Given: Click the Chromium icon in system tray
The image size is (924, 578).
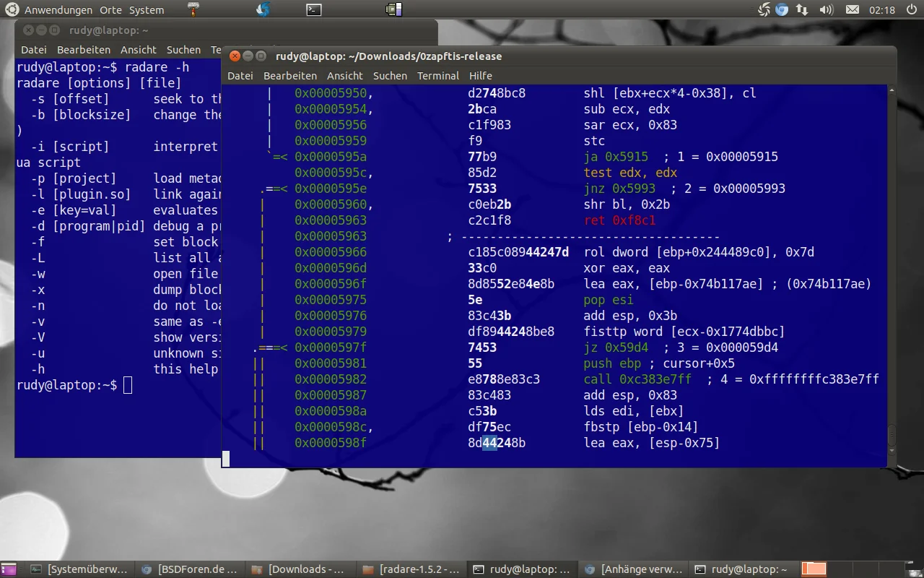Looking at the screenshot, I should [782, 9].
